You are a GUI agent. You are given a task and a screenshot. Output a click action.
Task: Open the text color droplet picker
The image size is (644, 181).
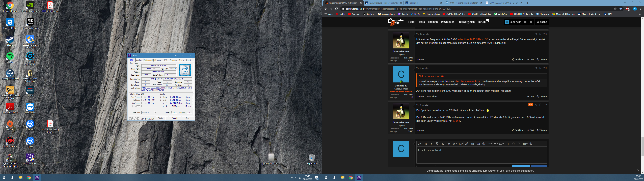click(449, 144)
